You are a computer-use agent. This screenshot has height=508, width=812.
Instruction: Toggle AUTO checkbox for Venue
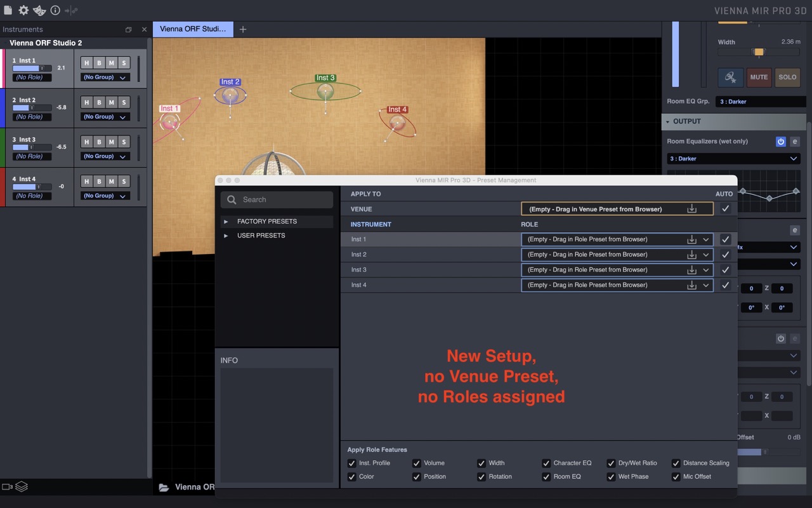[x=726, y=208]
